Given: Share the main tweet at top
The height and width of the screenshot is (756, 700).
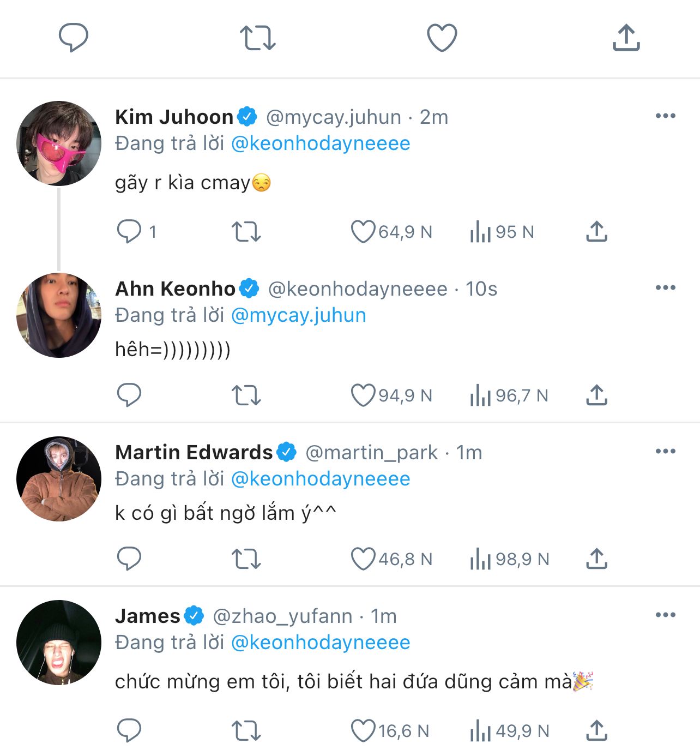Looking at the screenshot, I should [x=626, y=38].
